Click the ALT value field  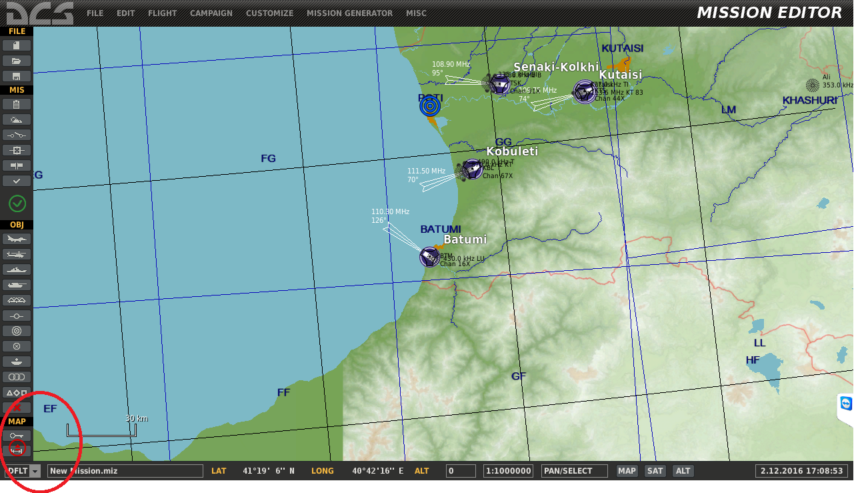[461, 471]
